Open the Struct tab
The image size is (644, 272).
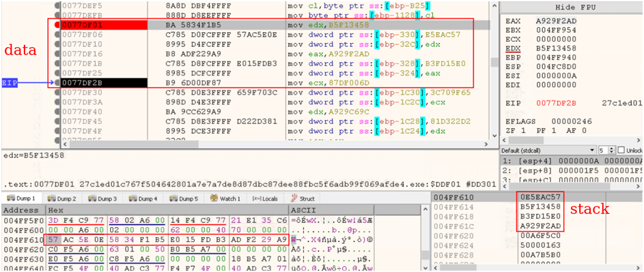coord(302,198)
